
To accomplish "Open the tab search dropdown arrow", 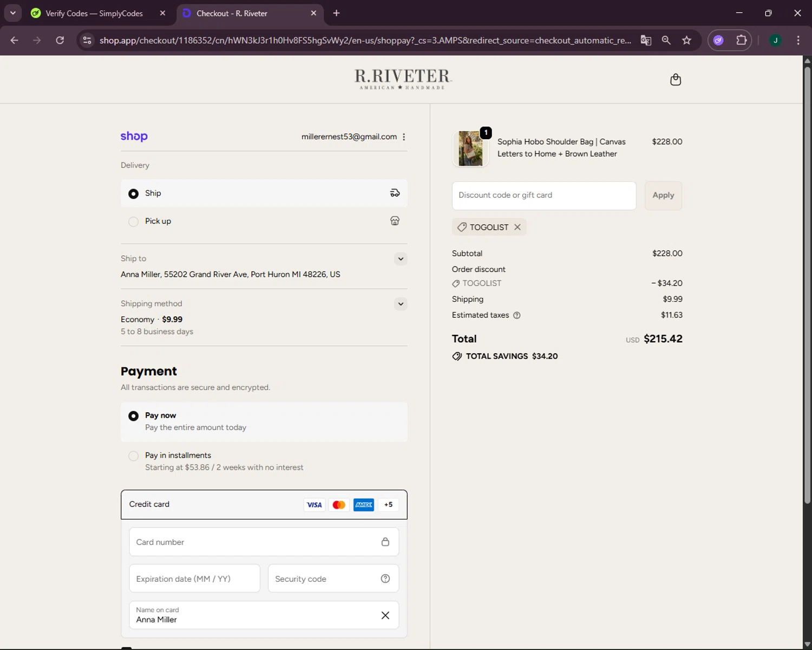I will tap(12, 13).
